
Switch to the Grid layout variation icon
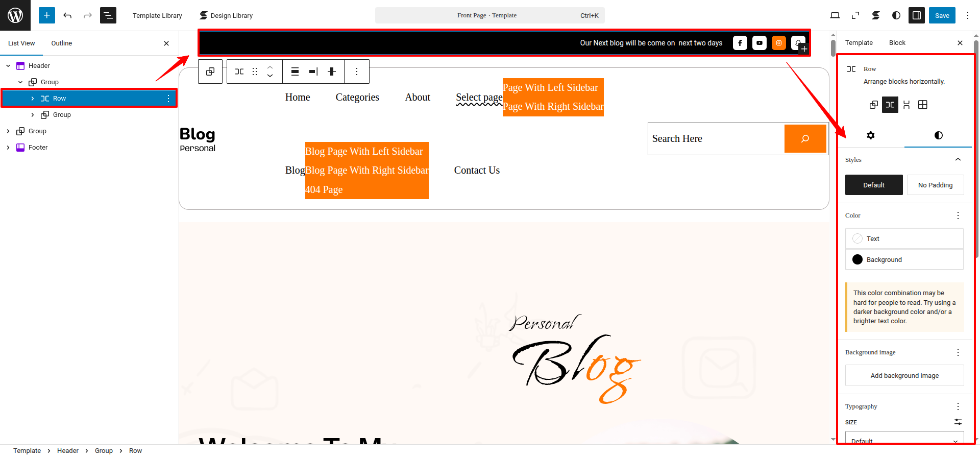pos(922,105)
